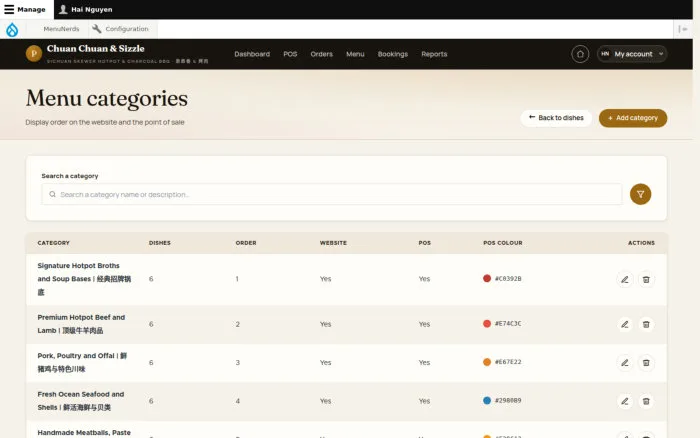This screenshot has height=438, width=700.
Task: Go to the Dashboard nav item
Action: click(x=252, y=54)
